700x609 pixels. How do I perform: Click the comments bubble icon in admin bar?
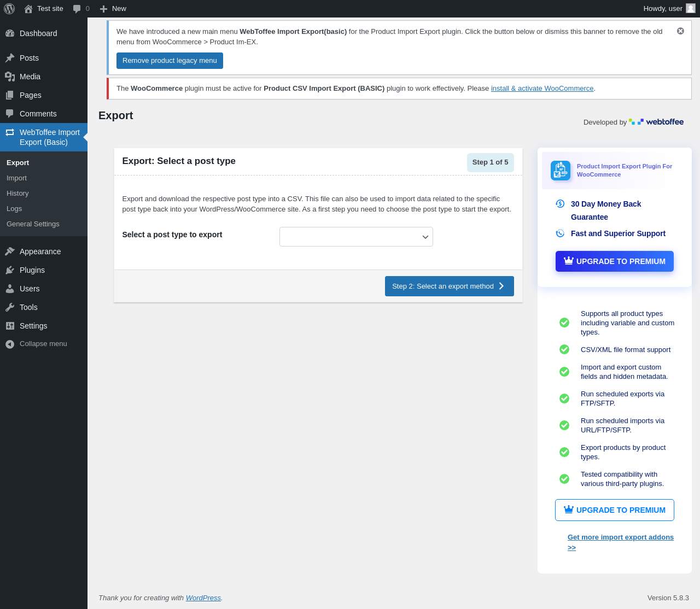[77, 9]
